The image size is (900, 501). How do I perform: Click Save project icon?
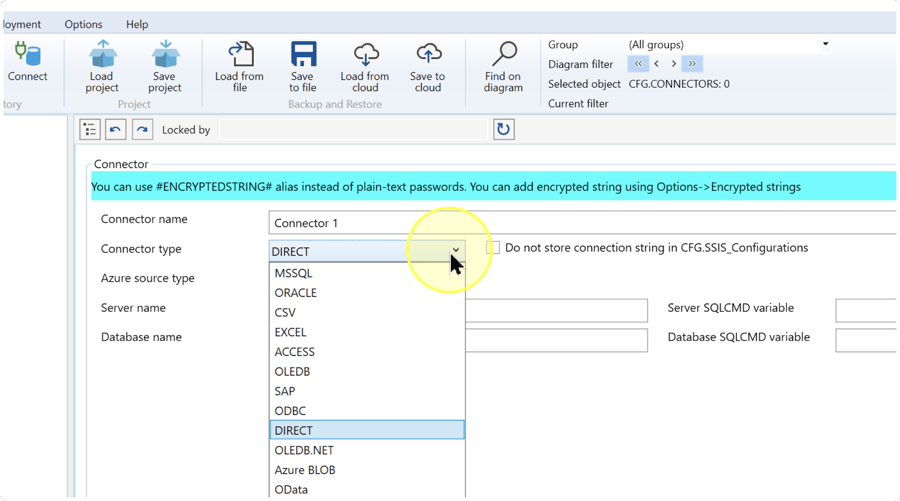click(165, 55)
